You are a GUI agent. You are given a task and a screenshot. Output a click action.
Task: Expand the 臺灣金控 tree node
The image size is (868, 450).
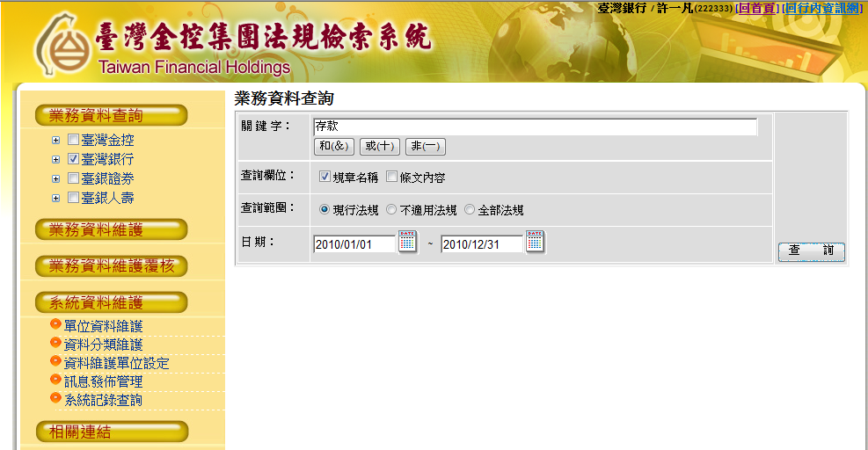click(56, 141)
